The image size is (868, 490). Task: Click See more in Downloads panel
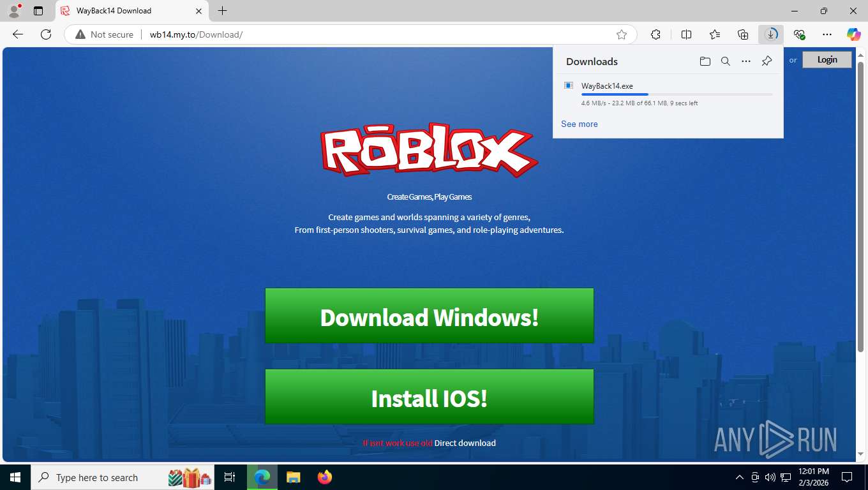coord(580,124)
